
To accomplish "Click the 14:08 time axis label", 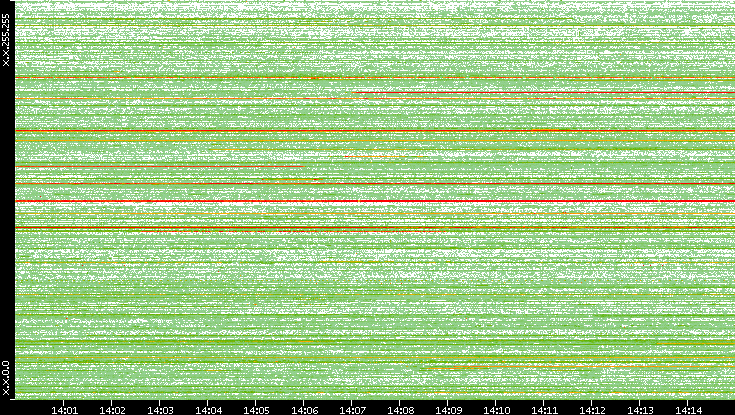I will coord(400,410).
